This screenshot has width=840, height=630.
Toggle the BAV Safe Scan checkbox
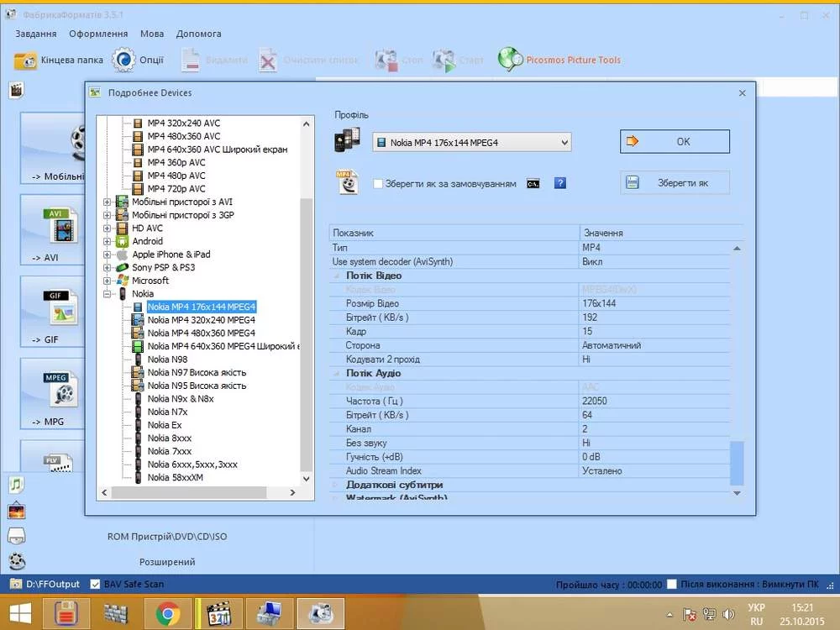(95, 584)
